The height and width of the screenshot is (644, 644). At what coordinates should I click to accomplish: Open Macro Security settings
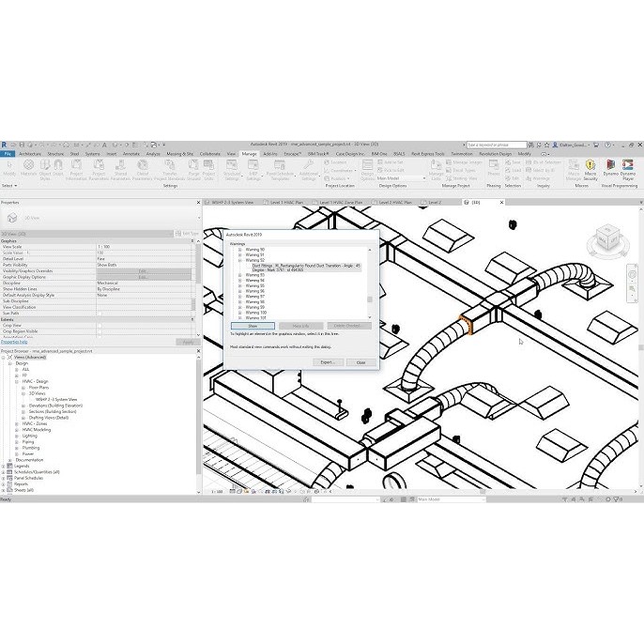[x=590, y=170]
